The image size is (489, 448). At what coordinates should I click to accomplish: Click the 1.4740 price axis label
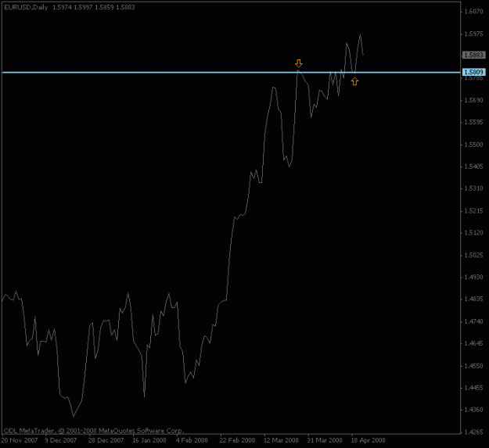(x=473, y=321)
